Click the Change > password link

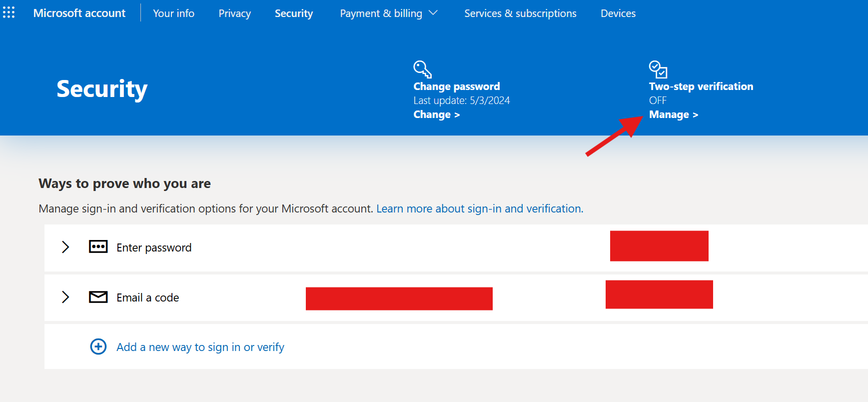(x=436, y=114)
